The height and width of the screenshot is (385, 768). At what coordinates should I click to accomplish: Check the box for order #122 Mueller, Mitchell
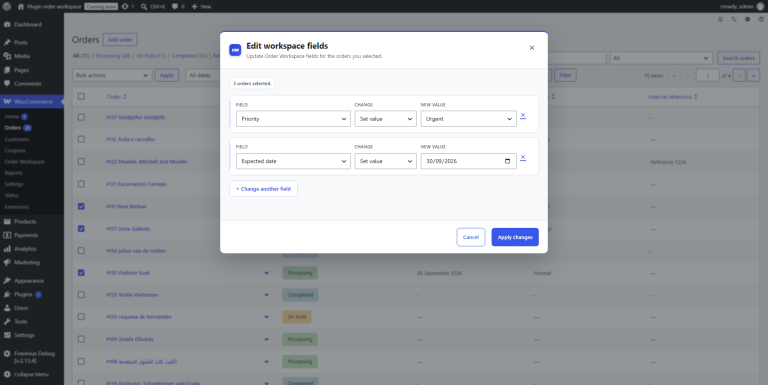pos(81,162)
